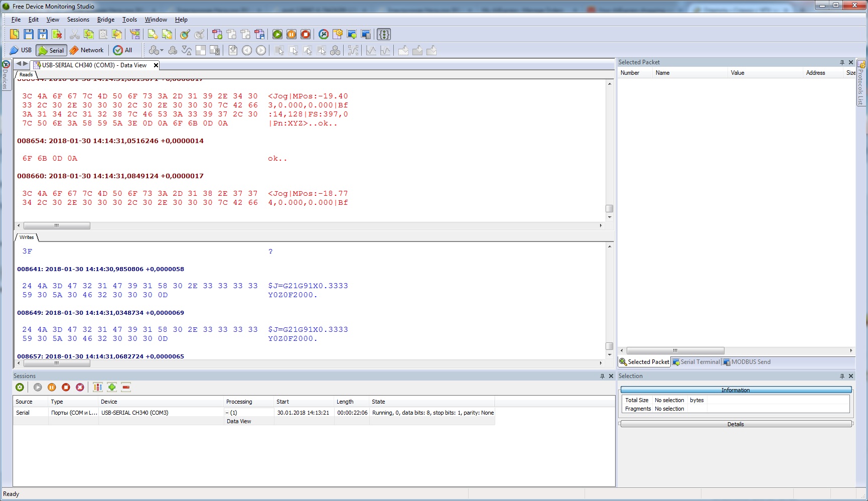Switch to the Serial Terminal tab
868x501 pixels.
tap(696, 362)
